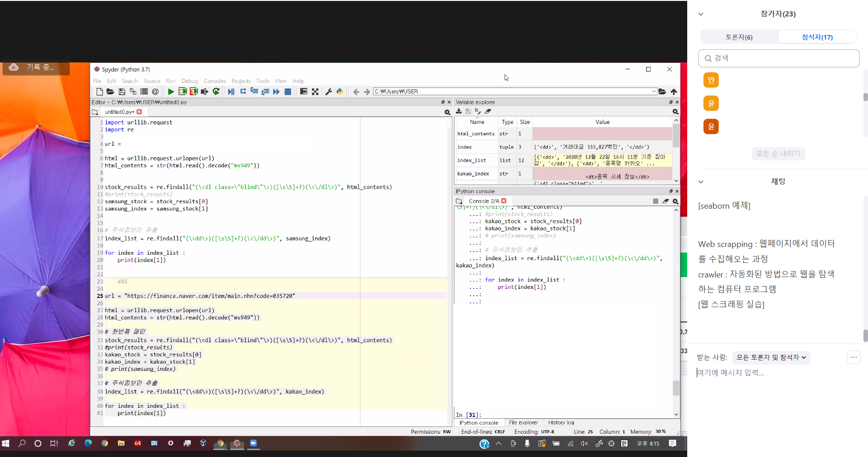Toggle the muted speaker icon in system tray

coord(584,443)
